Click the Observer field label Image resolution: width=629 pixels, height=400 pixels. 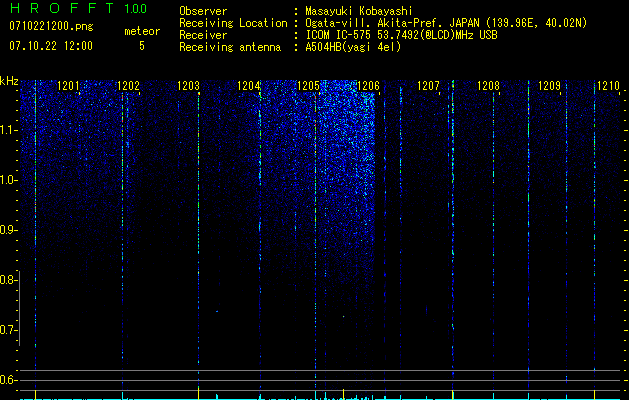point(203,11)
